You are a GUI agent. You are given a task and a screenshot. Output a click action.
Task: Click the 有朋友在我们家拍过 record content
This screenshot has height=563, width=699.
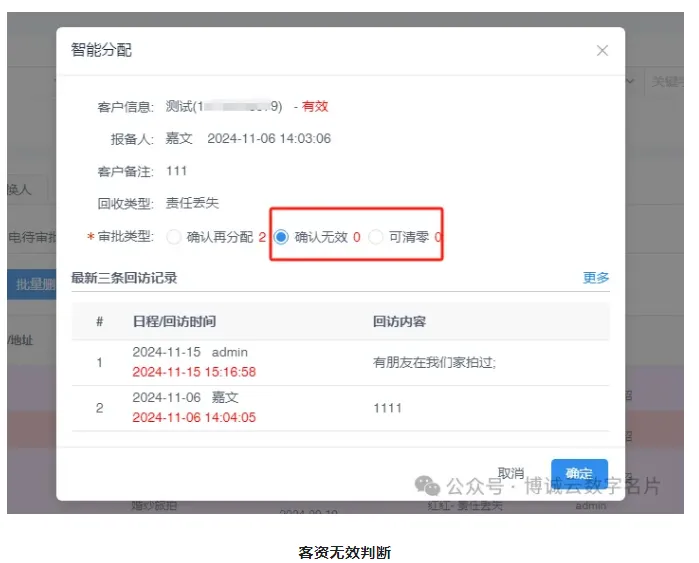click(x=434, y=363)
